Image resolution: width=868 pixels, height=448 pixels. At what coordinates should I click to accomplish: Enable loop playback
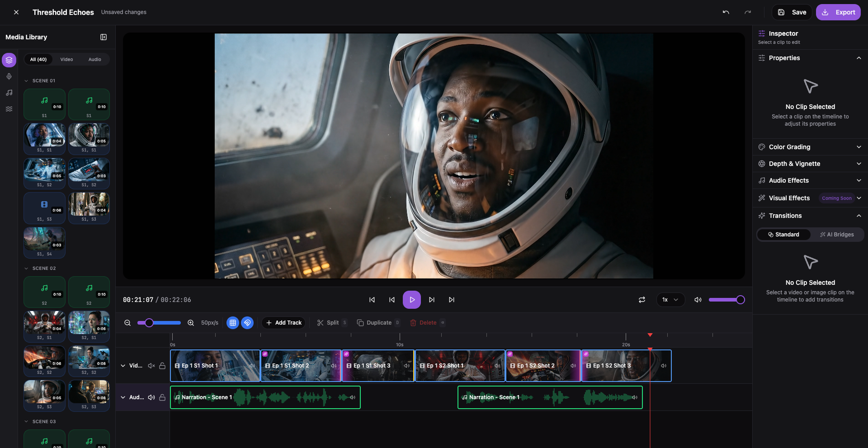[642, 299]
